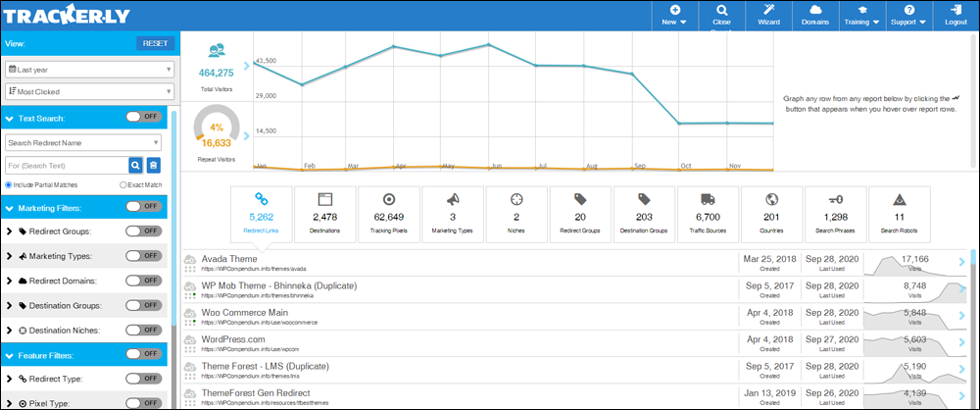
Task: Click the arrow on Avada Theme row
Action: tap(962, 263)
